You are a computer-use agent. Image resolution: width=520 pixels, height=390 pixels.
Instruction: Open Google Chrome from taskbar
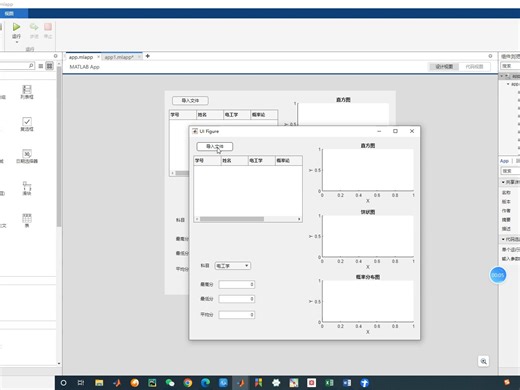pos(188,383)
